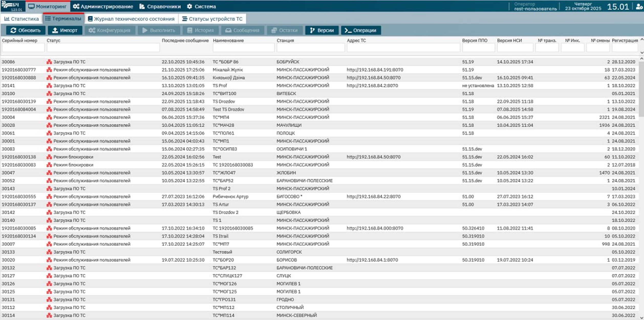Switch to Журнал технического состояния tab

(x=131, y=19)
